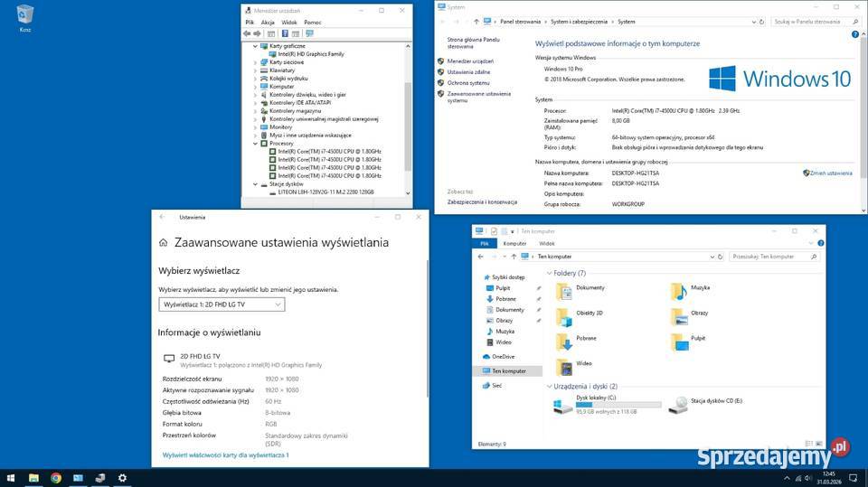
Task: Collapse the Karty graficzne node
Action: pos(255,46)
